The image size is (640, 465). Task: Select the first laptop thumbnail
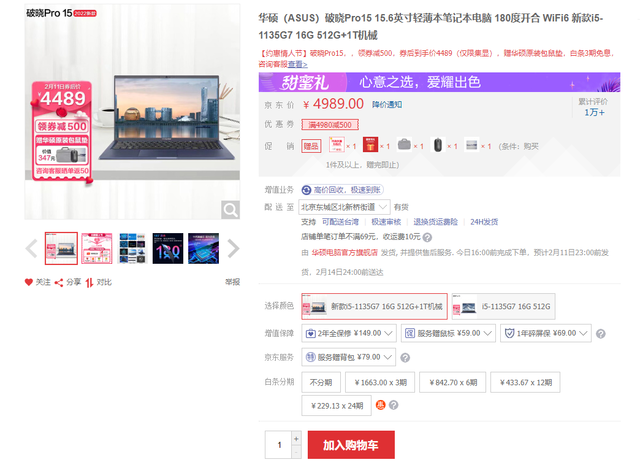tap(61, 248)
